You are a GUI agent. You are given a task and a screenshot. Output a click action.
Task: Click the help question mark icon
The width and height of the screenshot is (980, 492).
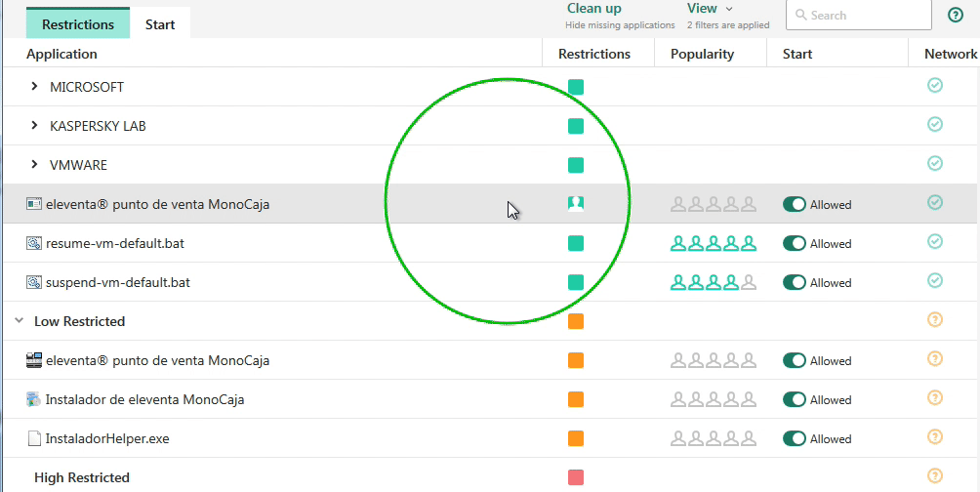956,15
